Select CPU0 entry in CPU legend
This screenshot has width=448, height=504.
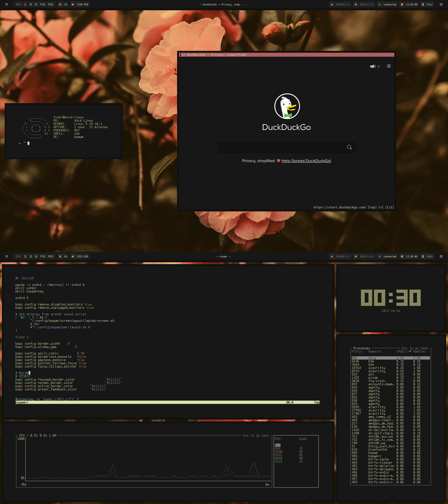(x=278, y=452)
